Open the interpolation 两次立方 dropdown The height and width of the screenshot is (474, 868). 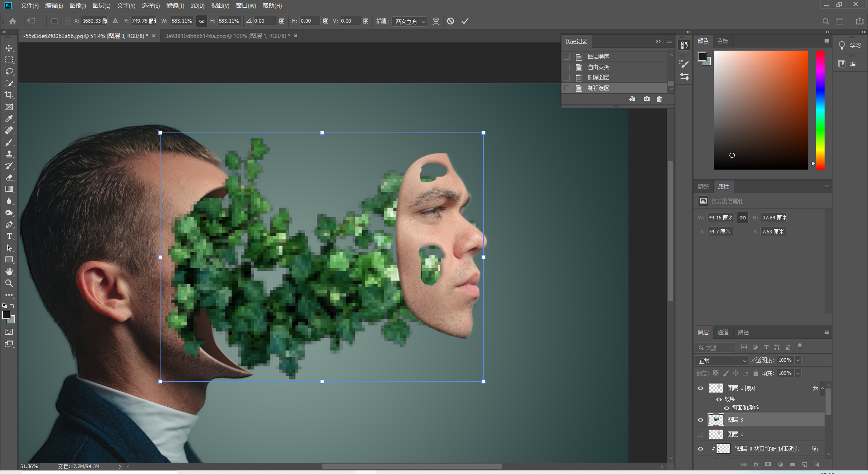(x=410, y=22)
